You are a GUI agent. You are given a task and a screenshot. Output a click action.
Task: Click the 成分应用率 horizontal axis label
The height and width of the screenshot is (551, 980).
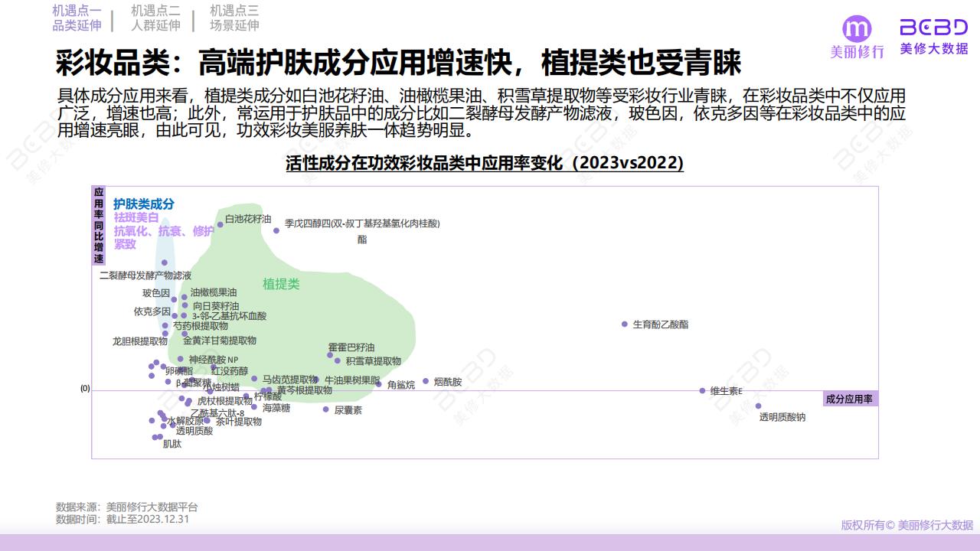pyautogui.click(x=851, y=399)
